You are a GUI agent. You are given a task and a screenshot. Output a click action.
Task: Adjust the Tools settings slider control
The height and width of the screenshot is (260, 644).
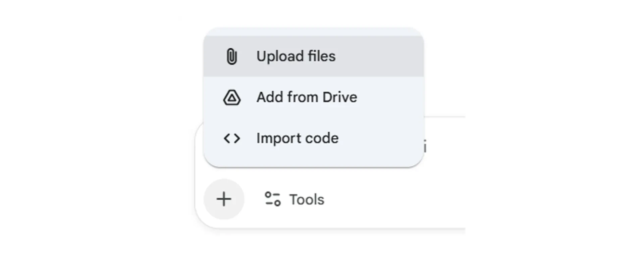tap(273, 199)
